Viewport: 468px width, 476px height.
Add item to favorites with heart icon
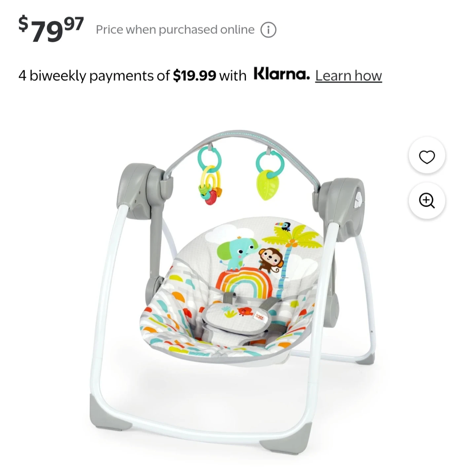tap(427, 156)
